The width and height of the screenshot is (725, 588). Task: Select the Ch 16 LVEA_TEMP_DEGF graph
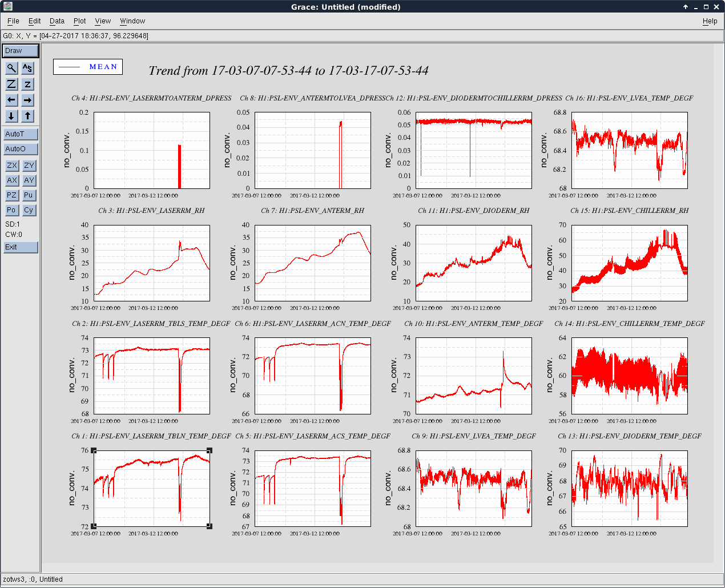coord(630,150)
